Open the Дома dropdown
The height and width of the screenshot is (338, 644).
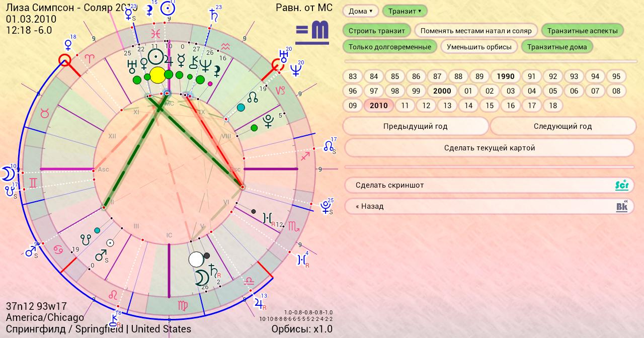[361, 11]
